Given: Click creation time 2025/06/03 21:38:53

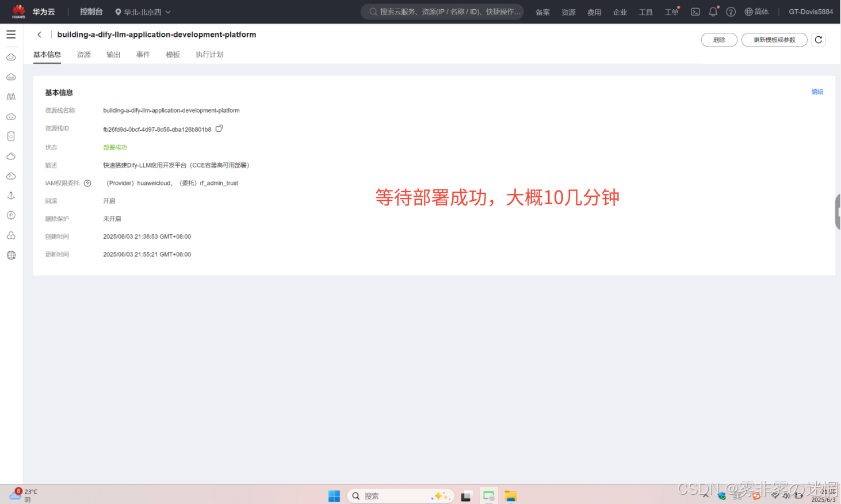Looking at the screenshot, I should [x=147, y=236].
